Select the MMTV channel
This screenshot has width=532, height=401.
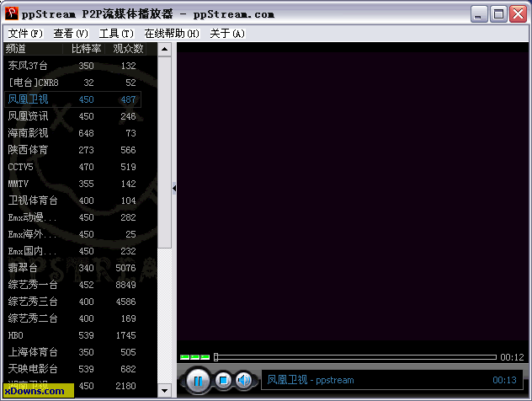72,184
